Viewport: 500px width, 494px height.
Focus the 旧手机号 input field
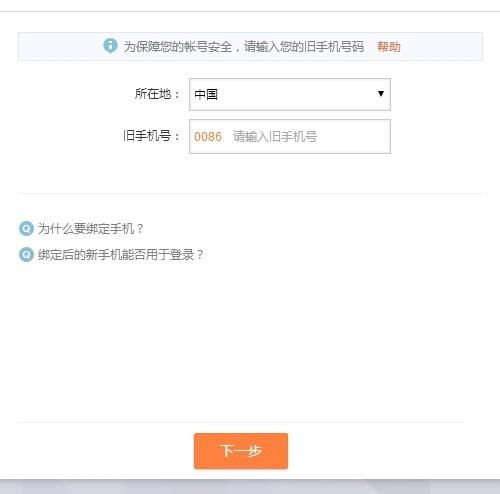pyautogui.click(x=290, y=136)
